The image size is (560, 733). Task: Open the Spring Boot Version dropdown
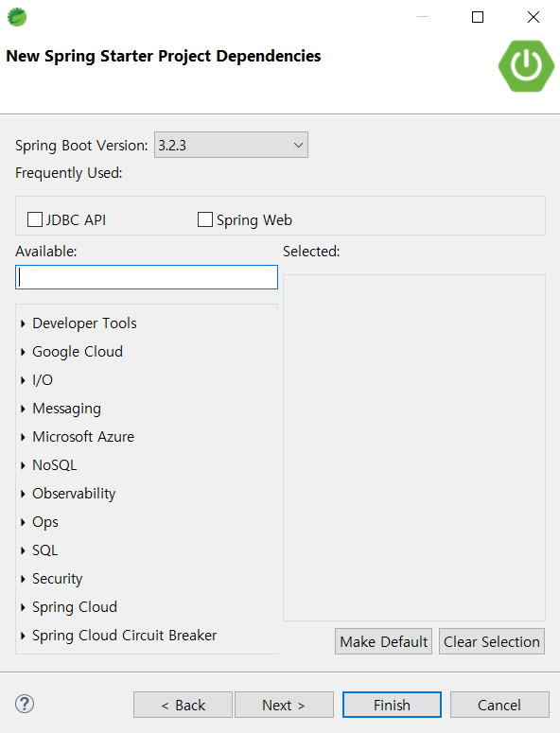point(231,145)
